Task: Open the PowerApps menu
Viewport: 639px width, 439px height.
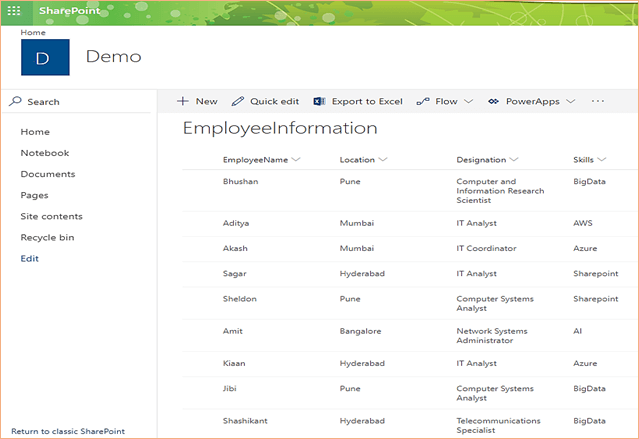Action: point(533,101)
